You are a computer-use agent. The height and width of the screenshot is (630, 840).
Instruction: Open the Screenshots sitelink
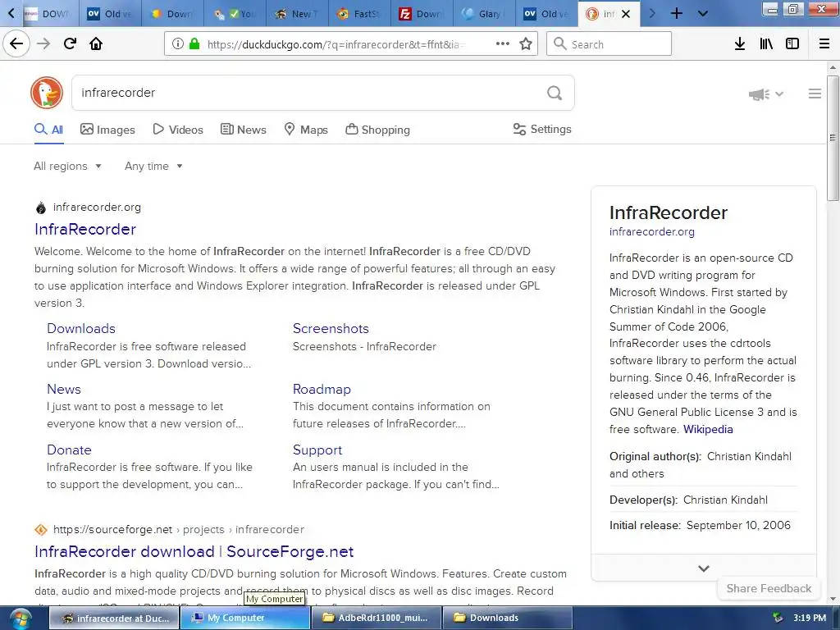(x=331, y=328)
